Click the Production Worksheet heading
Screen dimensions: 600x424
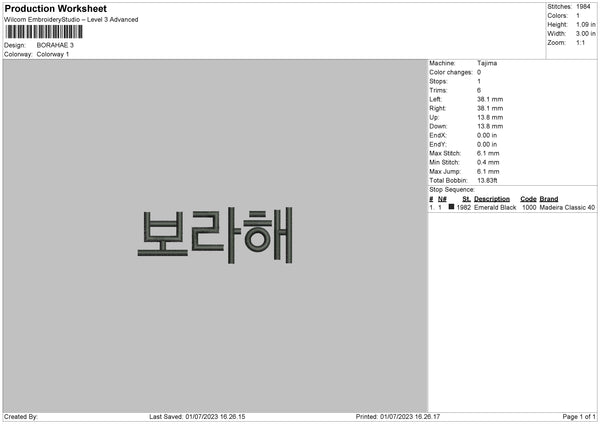55,8
